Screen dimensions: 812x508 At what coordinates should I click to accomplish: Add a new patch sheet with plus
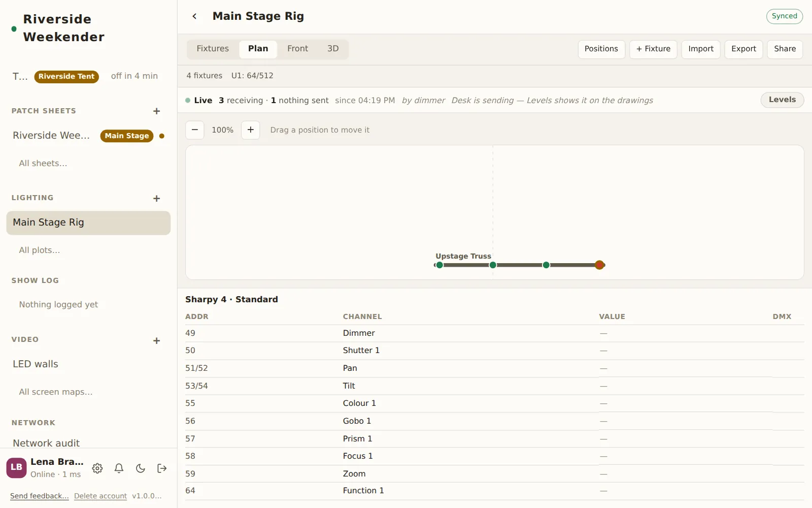tap(156, 111)
